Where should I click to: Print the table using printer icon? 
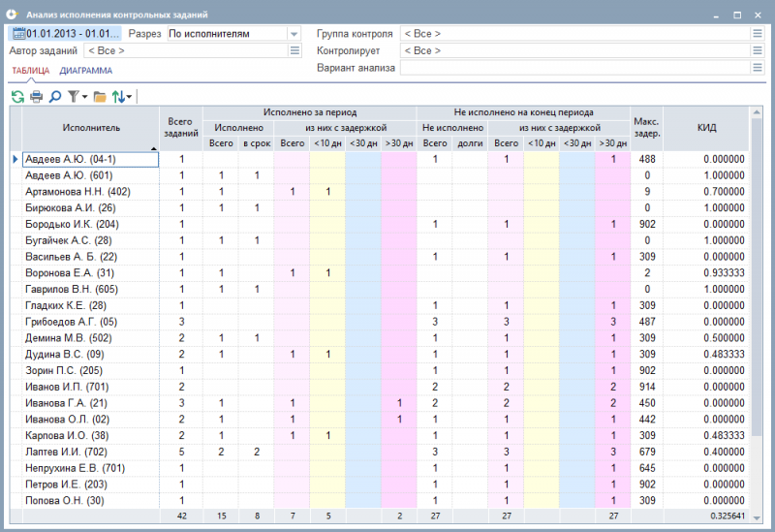tap(36, 96)
